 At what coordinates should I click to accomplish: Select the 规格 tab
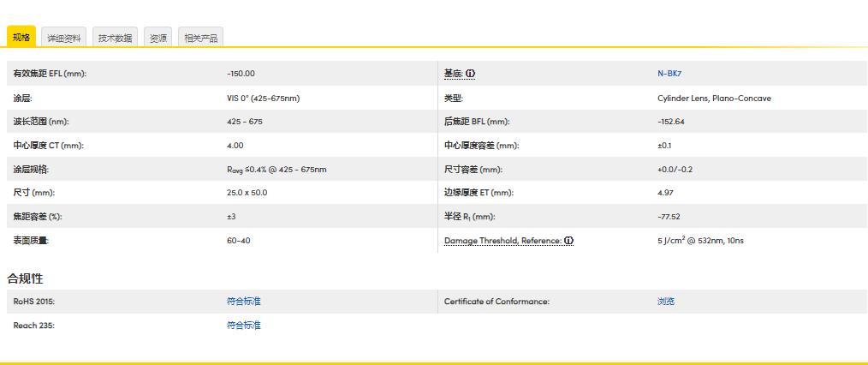[x=21, y=38]
